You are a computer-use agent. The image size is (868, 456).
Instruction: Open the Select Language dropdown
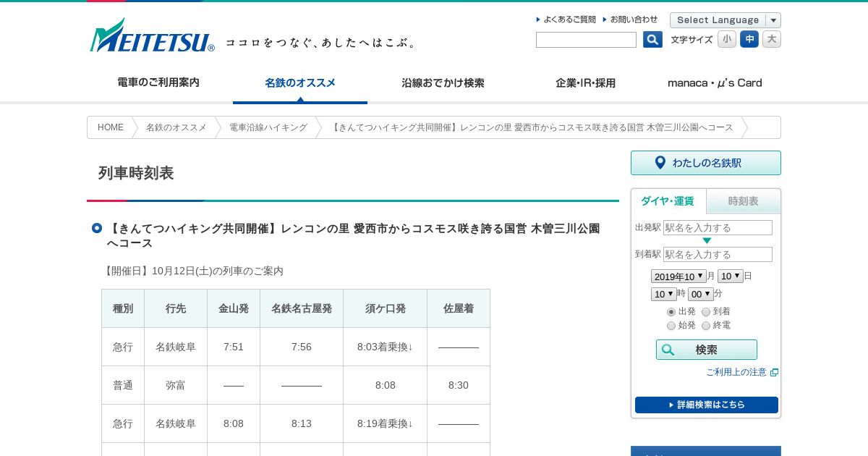click(726, 20)
